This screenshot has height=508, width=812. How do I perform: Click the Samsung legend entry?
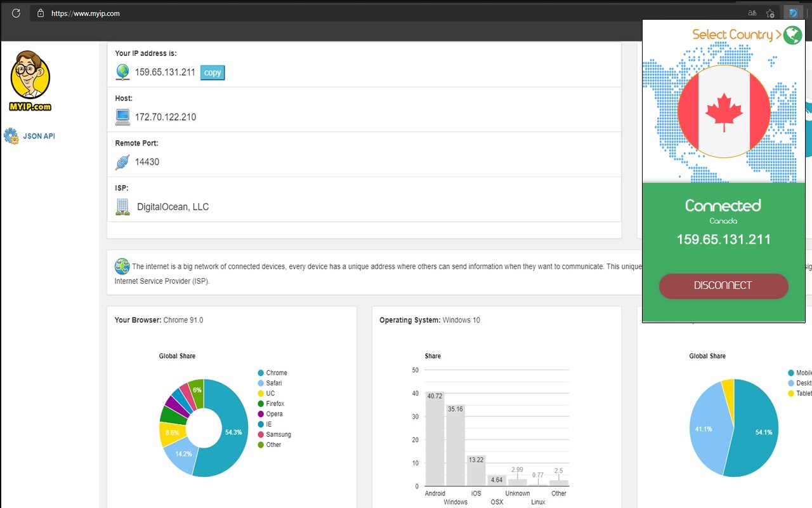coord(274,434)
